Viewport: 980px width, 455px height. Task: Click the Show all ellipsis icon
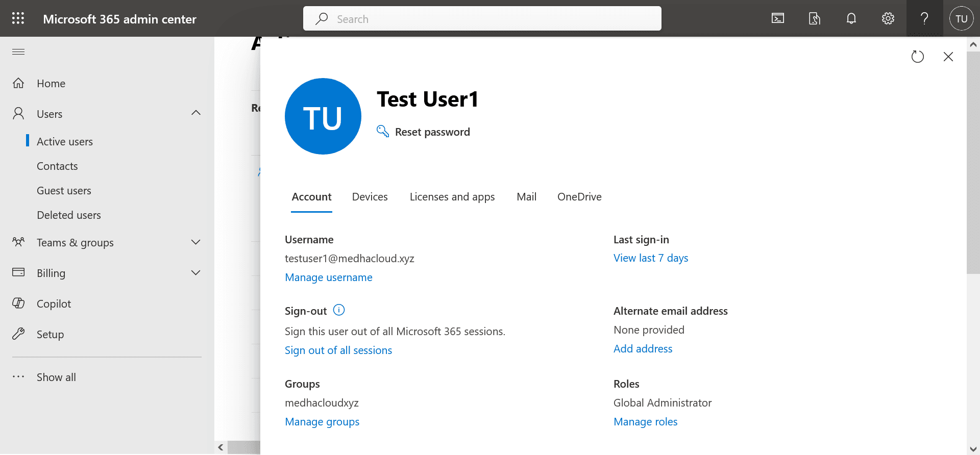(x=18, y=376)
